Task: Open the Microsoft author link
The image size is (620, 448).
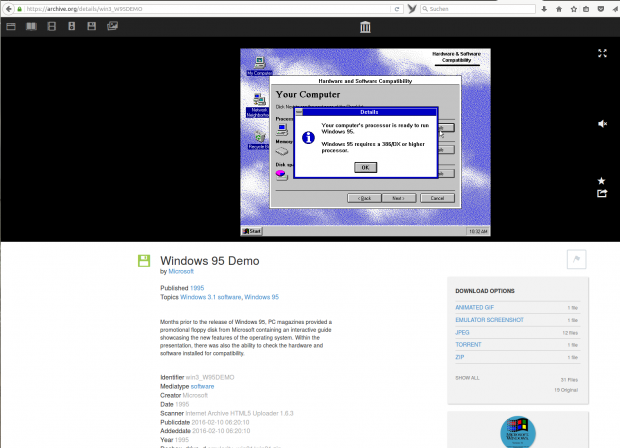Action: tap(181, 271)
